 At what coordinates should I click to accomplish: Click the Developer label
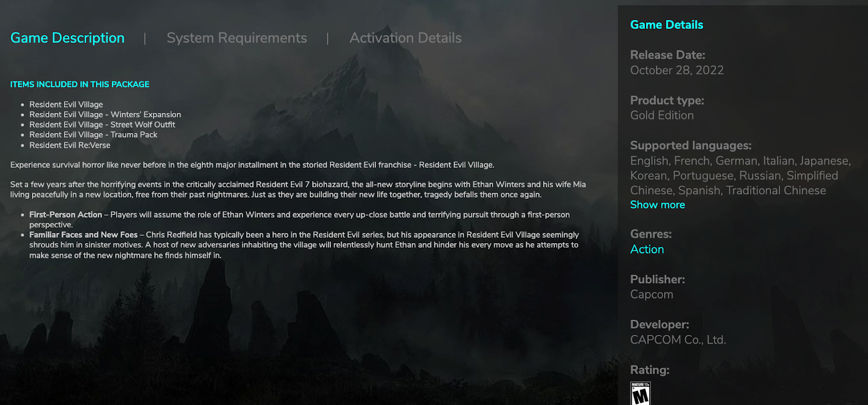(x=659, y=324)
